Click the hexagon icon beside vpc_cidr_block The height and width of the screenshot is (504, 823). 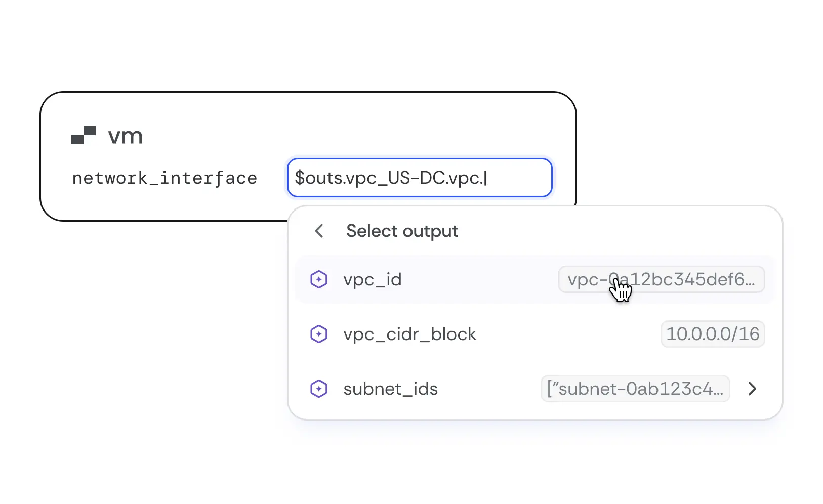[319, 334]
